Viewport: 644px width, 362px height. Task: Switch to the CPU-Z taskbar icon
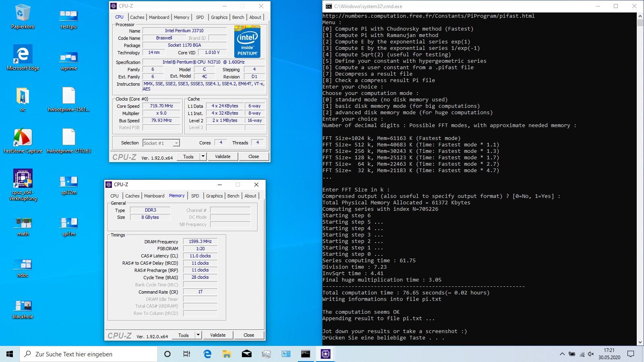[326, 354]
